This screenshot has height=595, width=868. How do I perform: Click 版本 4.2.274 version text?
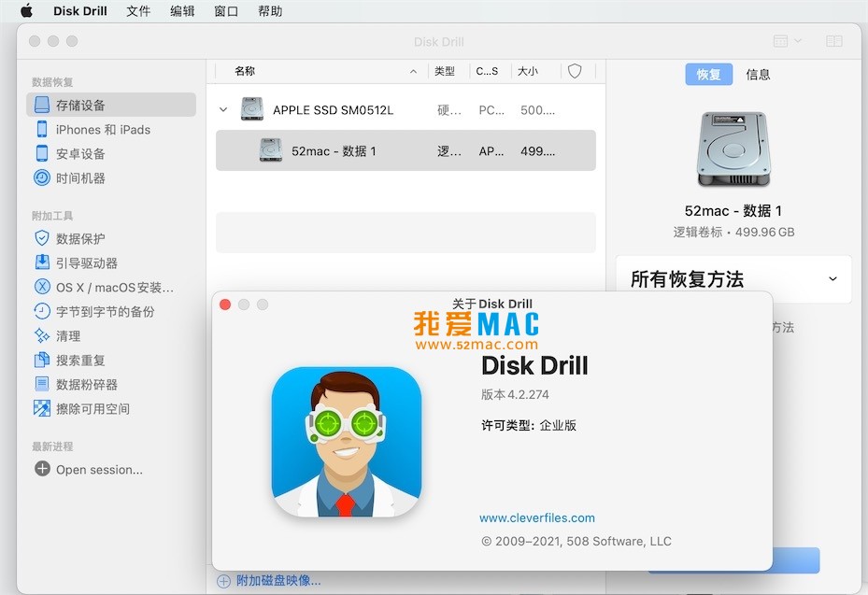pyautogui.click(x=515, y=394)
